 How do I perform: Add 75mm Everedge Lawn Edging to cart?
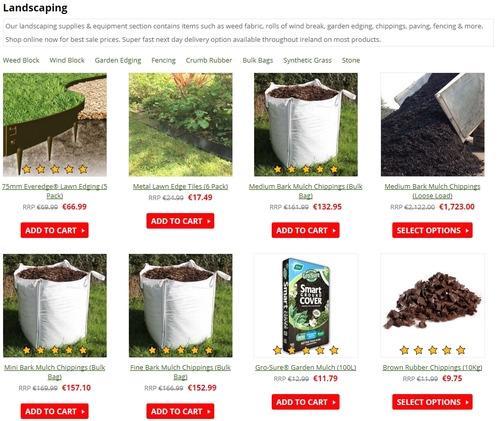55,230
